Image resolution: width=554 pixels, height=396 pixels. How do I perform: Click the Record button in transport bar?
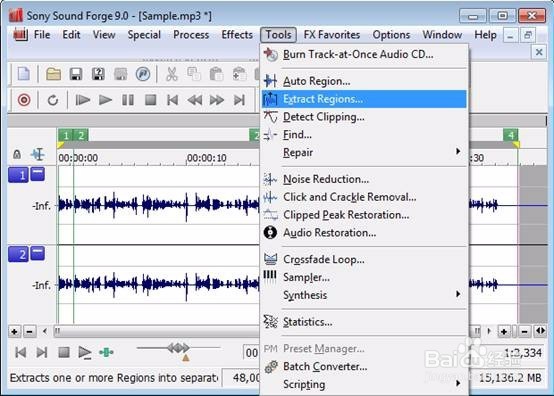(24, 100)
